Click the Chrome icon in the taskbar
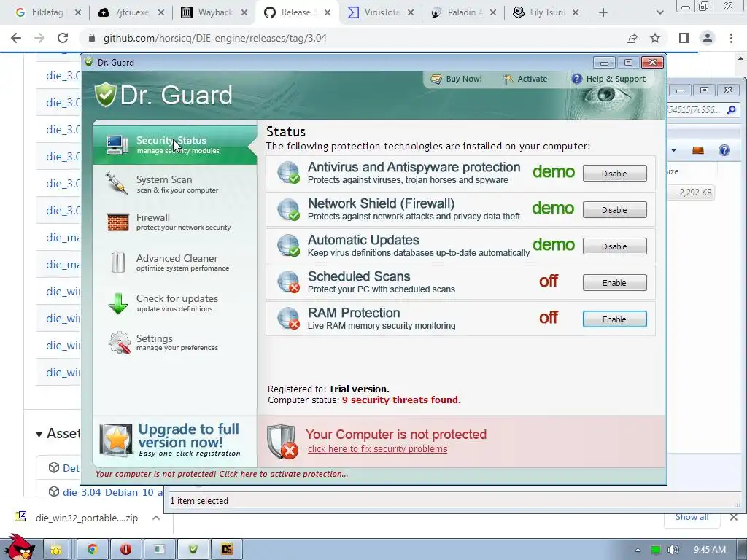This screenshot has height=560, width=747. (93, 549)
